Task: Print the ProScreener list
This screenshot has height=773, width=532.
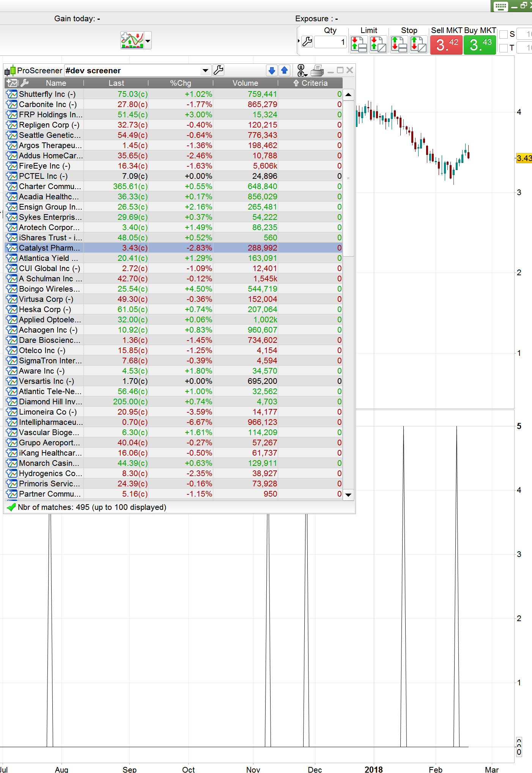Action: tap(317, 70)
